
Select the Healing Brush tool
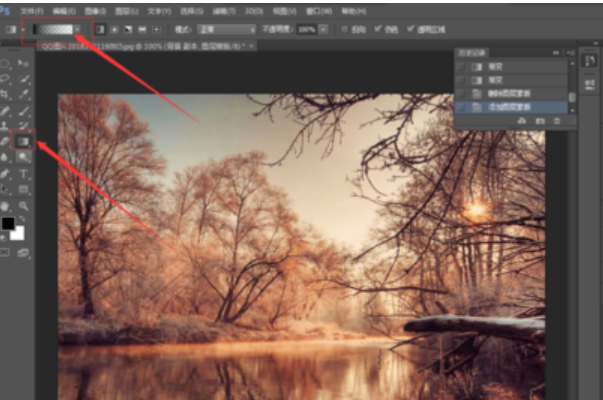[x=5, y=112]
